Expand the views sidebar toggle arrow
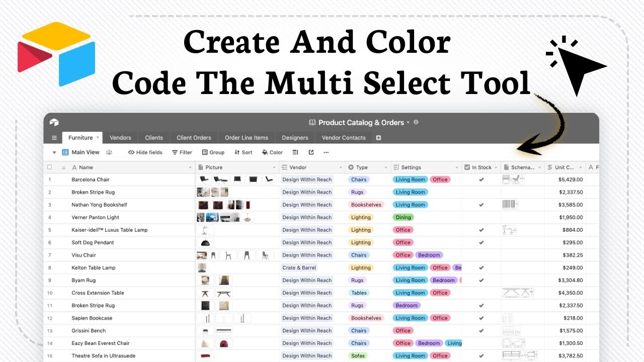 click(54, 152)
